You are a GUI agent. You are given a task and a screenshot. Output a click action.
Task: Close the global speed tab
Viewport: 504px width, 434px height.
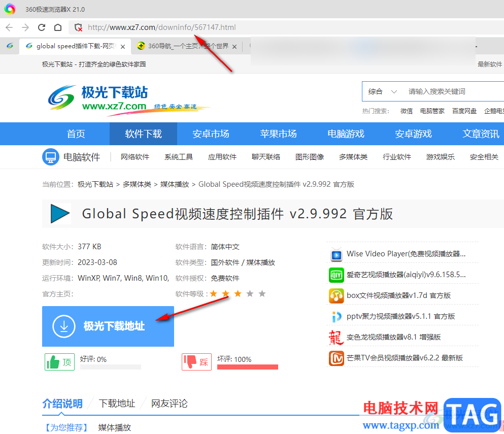point(123,47)
